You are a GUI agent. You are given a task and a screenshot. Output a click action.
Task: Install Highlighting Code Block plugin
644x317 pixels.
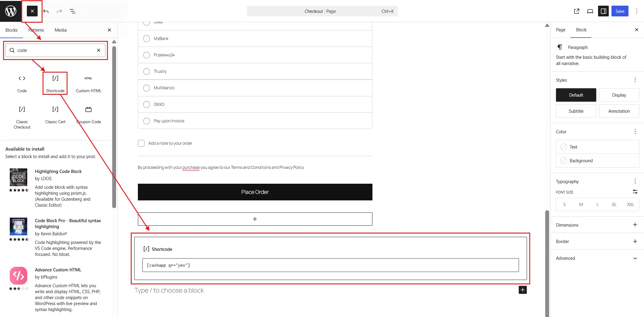[x=55, y=188]
